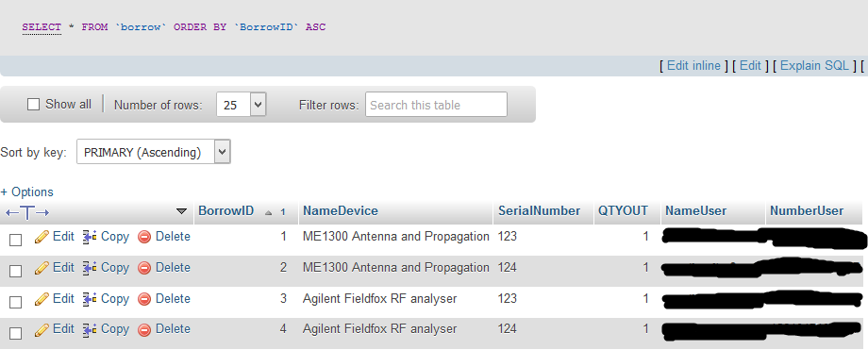Click the pencil Edit icon for BorrowID 1
Viewport: 868px width, 350px height.
pos(41,237)
